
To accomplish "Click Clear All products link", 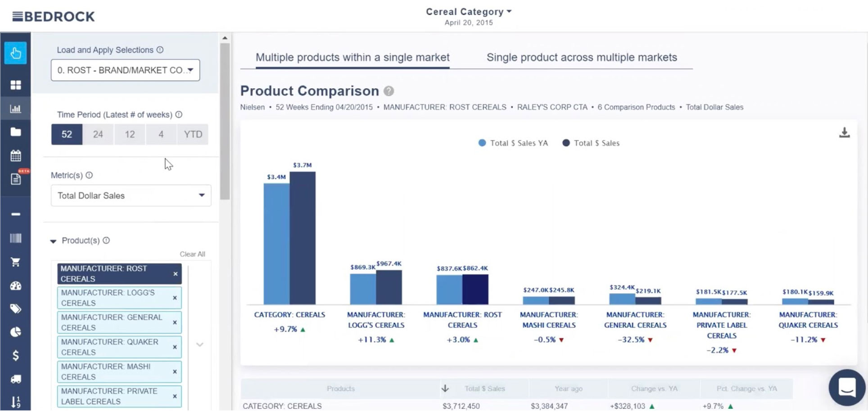I will coord(192,254).
